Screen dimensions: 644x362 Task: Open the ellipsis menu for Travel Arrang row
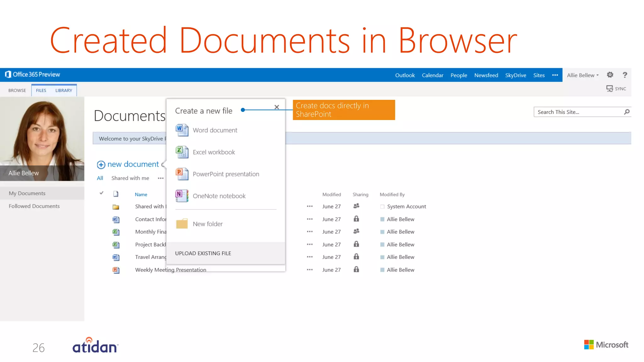[x=310, y=257]
